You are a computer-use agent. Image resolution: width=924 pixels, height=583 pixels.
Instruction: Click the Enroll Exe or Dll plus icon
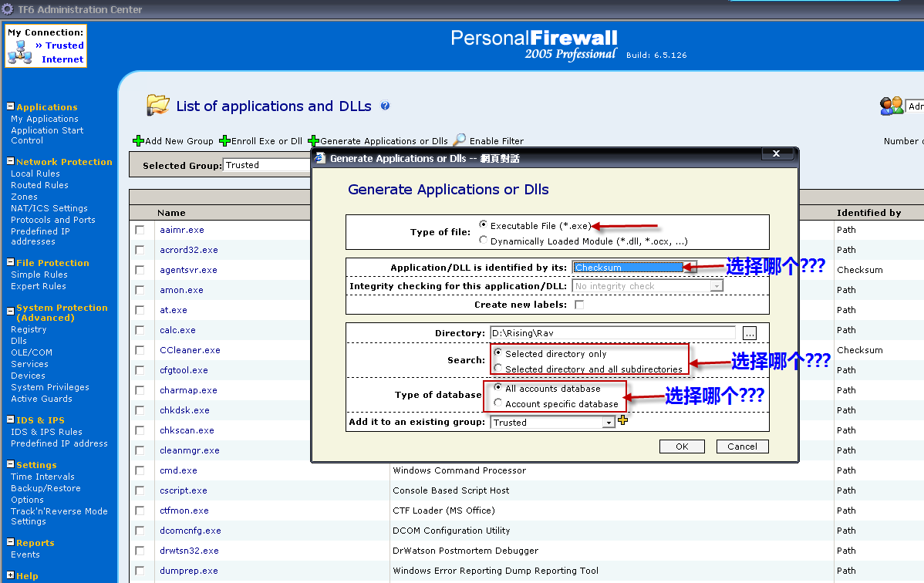[224, 141]
